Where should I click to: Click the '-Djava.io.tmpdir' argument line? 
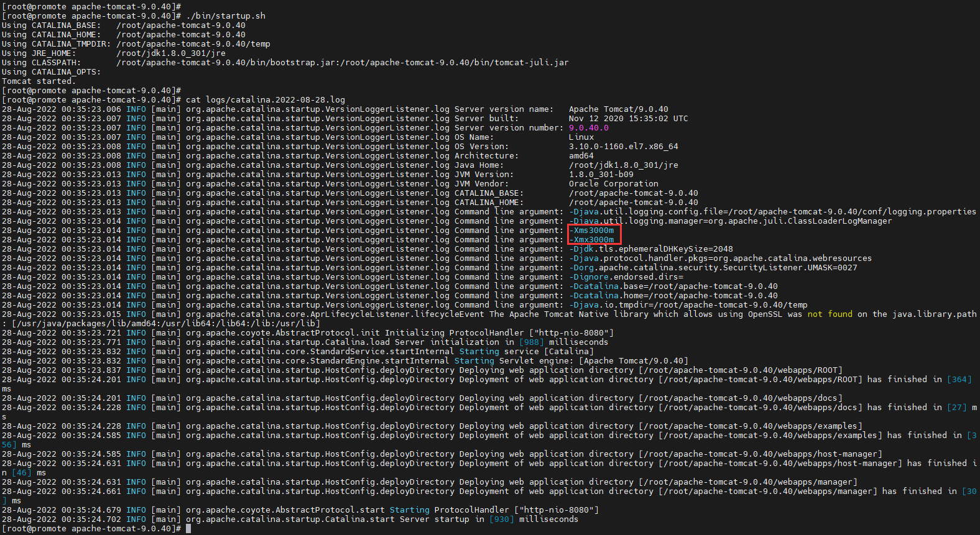coord(688,304)
